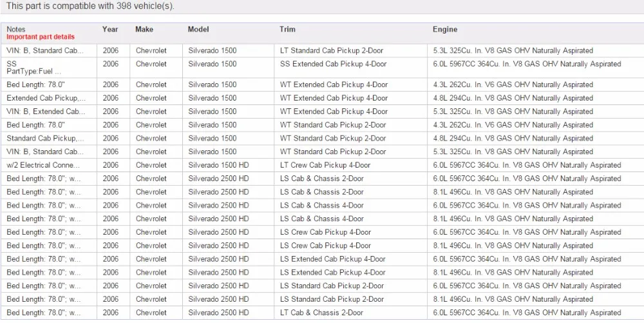This screenshot has width=644, height=323.
Task: Click 6.0L engine in SS Extended Cab row
Action: point(527,64)
